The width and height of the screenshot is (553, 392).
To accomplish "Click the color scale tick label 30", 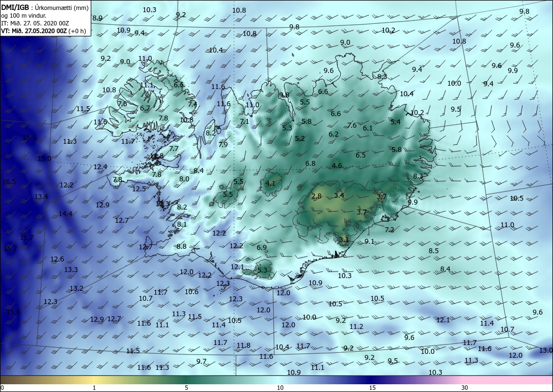I will coord(465,388).
